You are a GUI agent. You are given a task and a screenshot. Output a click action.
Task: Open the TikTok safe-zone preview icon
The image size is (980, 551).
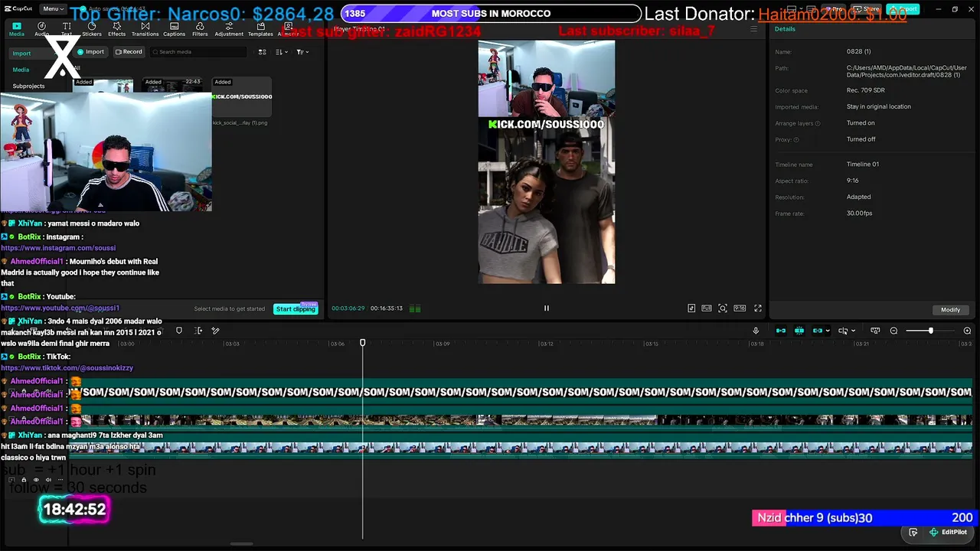(x=691, y=308)
